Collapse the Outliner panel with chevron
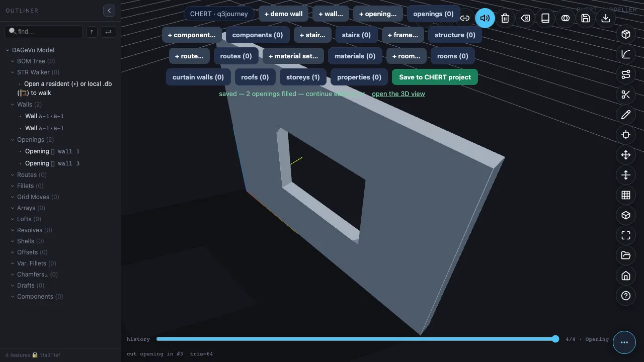Viewport: 644px width, 362px height. click(109, 11)
